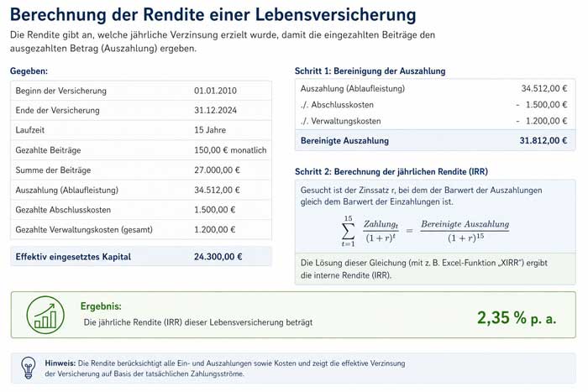Select the value '27.000,00 €'

[x=217, y=170]
